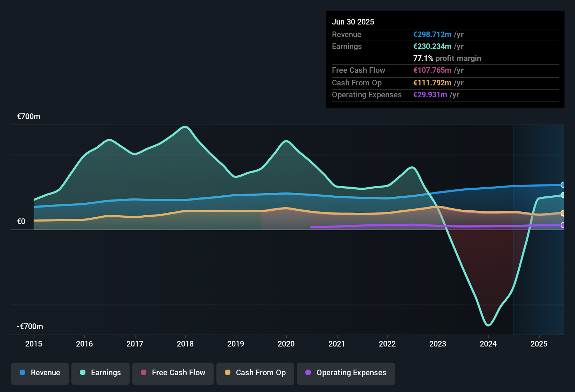Click the purple Operating Expenses dot
The height and width of the screenshot is (392, 575).
pos(308,373)
